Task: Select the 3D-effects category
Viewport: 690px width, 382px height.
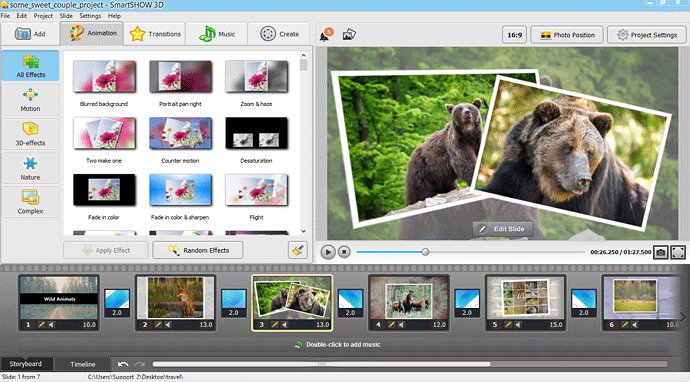Action: pyautogui.click(x=30, y=134)
